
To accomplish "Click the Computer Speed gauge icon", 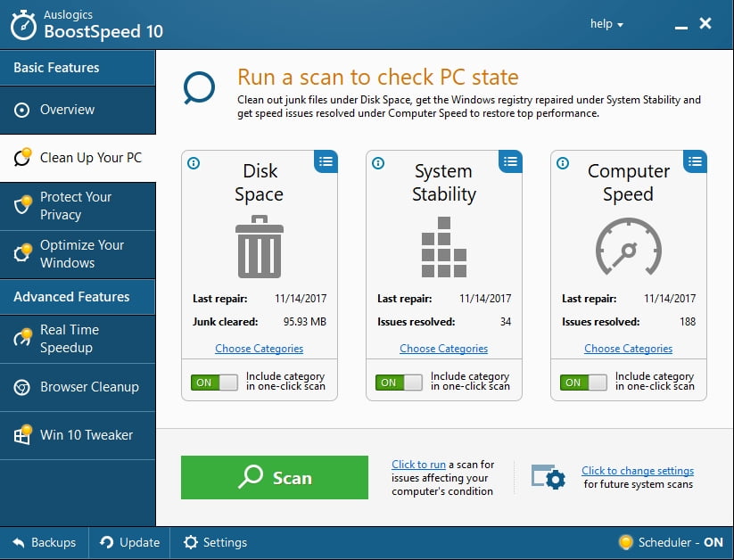I will [628, 250].
